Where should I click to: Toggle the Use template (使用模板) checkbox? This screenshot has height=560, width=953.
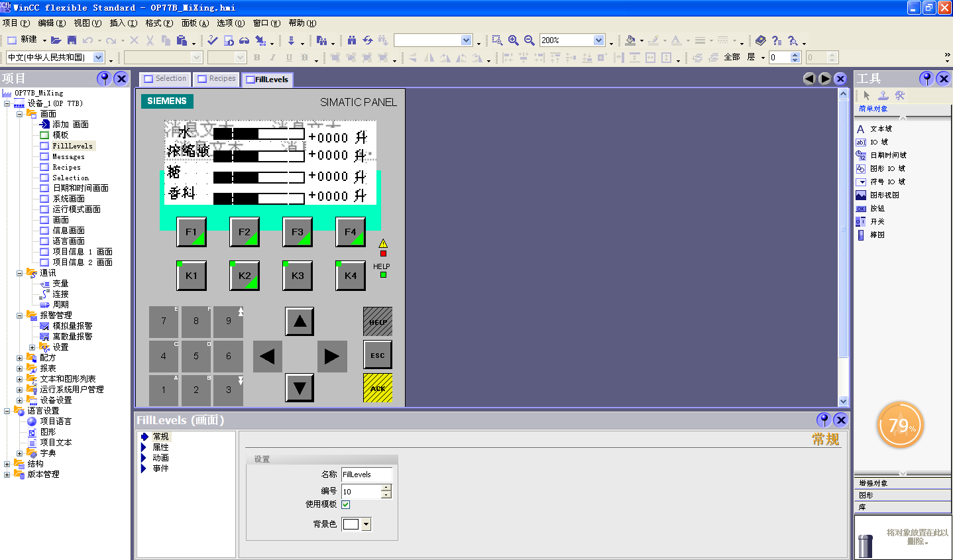click(x=346, y=504)
